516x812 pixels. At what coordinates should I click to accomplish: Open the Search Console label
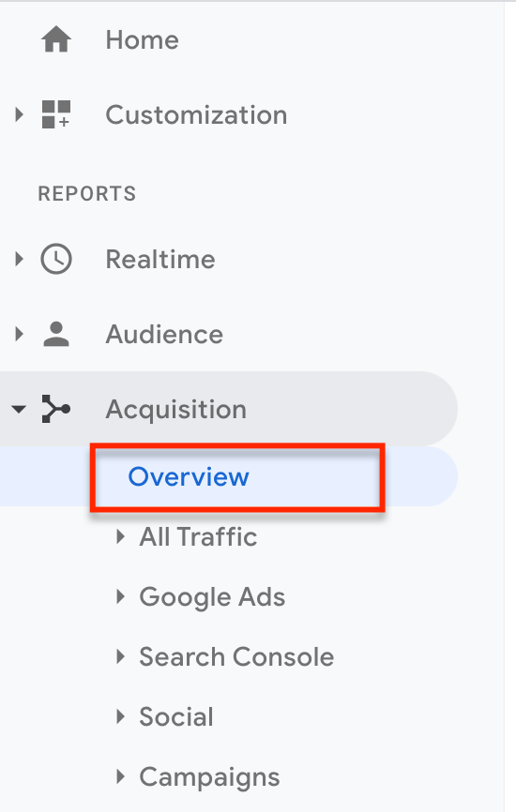[236, 656]
